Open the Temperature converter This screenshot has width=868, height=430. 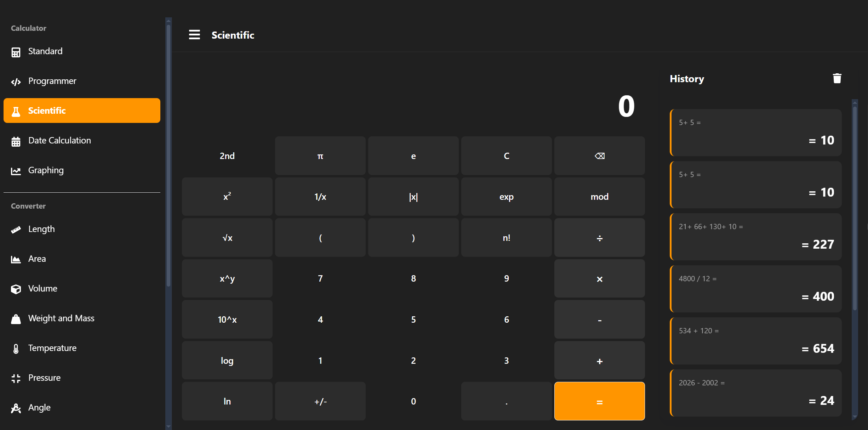[x=52, y=348]
